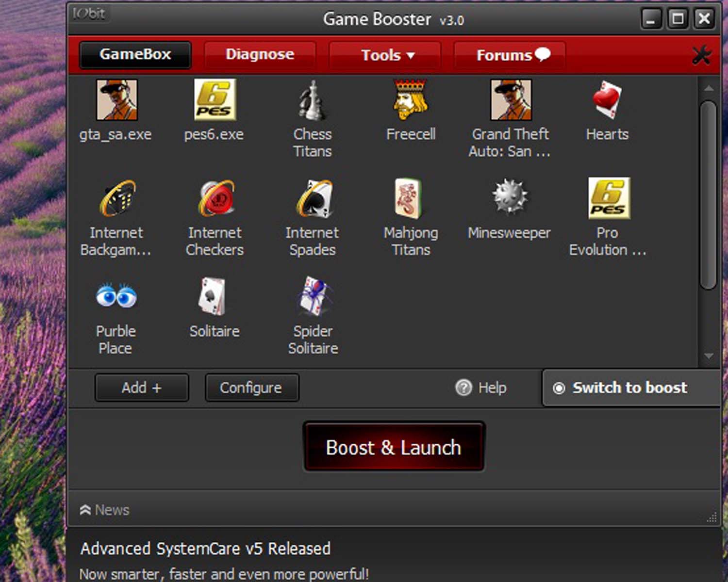Open settings via the wrench icon
The image size is (728, 582).
[x=702, y=55]
